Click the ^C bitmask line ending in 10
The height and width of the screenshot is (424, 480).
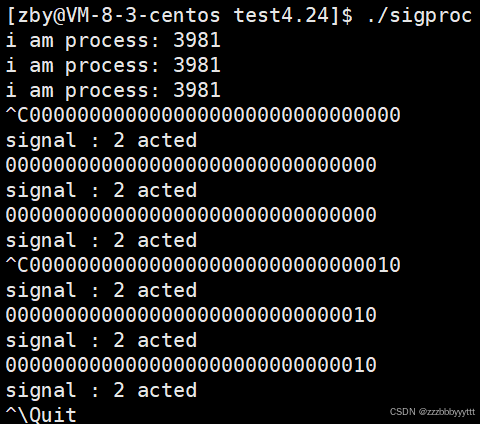click(x=203, y=265)
